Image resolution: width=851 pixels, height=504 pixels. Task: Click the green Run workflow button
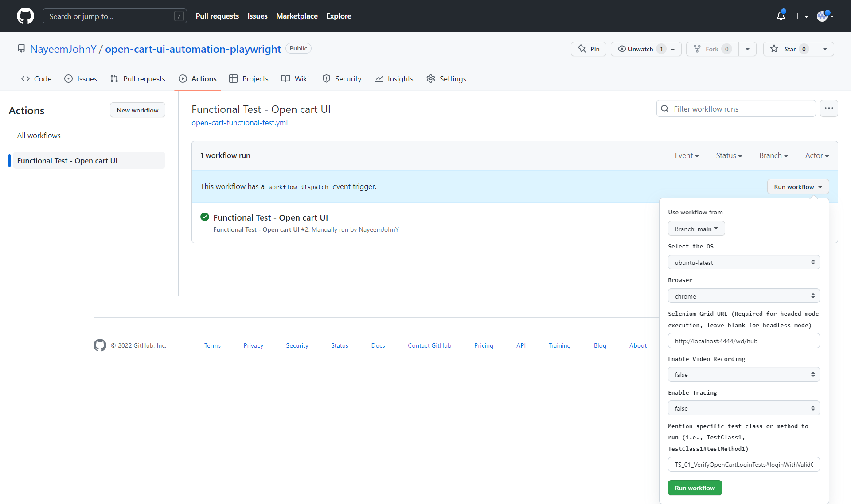(695, 488)
